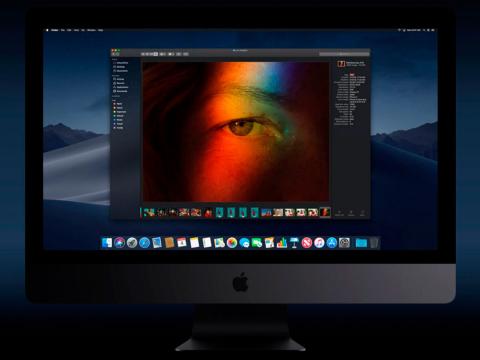Open iTunes music note icon in Dock

(x=319, y=243)
